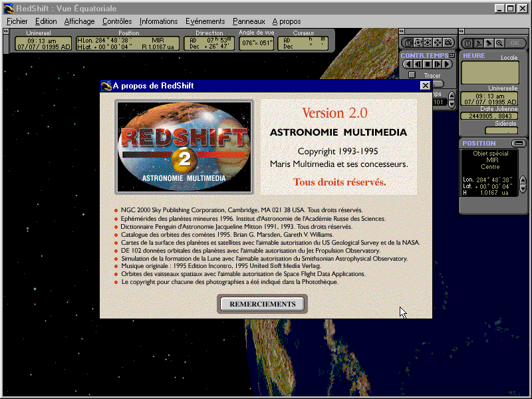
Task: Collapse the CONTR.TEMPS panel with its corner icon
Action: tap(452, 55)
